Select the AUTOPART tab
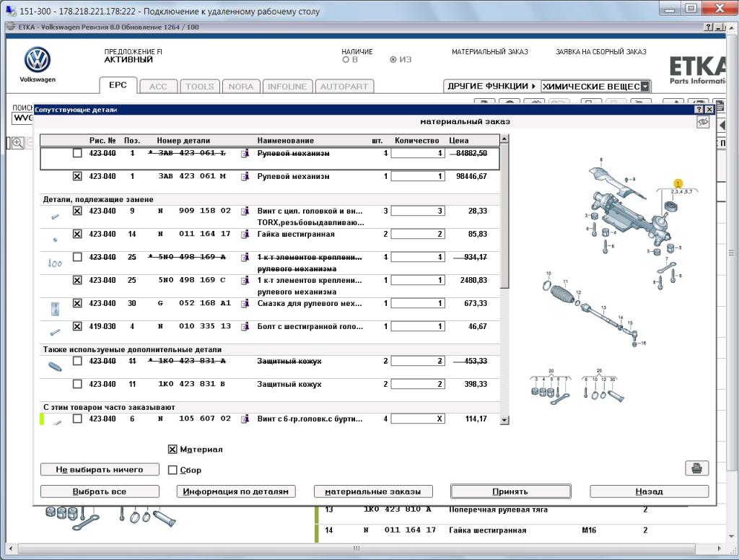This screenshot has height=560, width=739. [344, 87]
